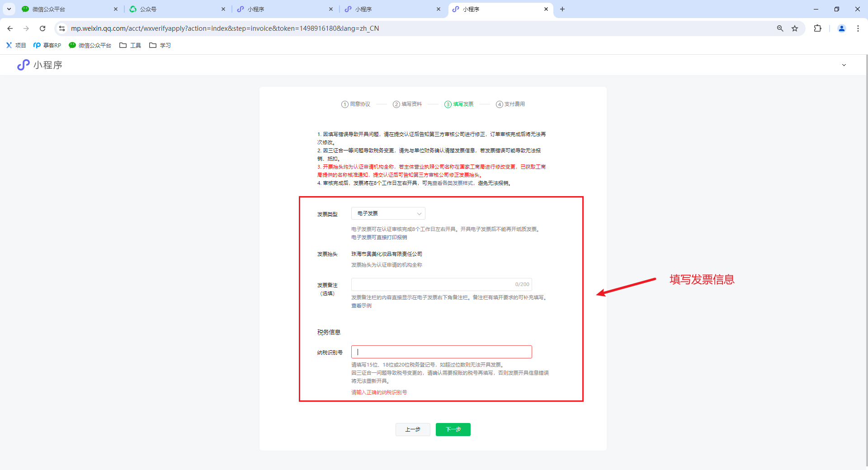This screenshot has width=868, height=470.
Task: Click the 税务信息 section heading
Action: click(x=329, y=332)
